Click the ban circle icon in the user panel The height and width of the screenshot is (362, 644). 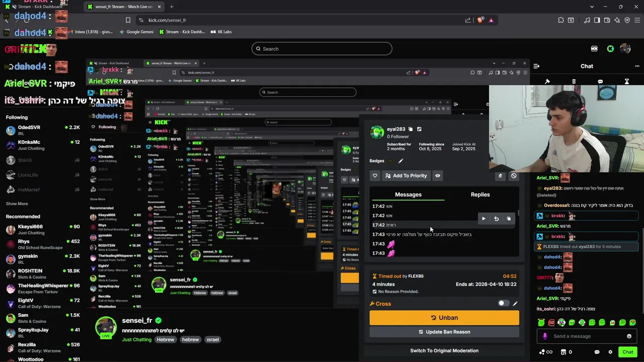(x=514, y=176)
